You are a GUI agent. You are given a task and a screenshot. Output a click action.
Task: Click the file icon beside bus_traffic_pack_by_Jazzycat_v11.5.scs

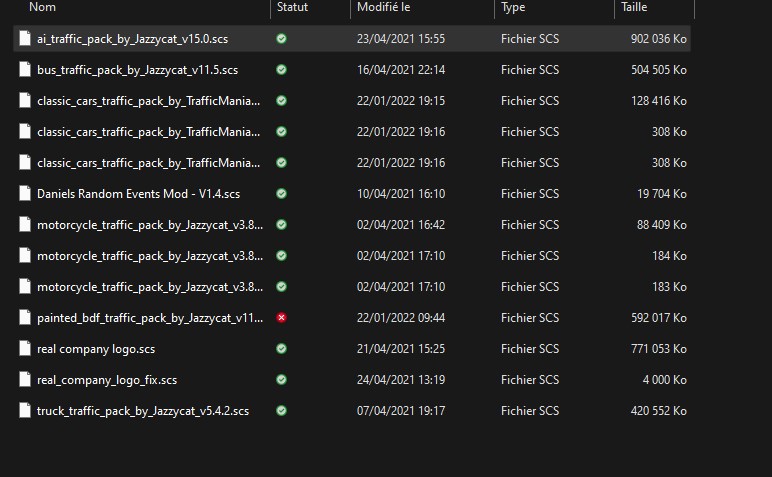(x=25, y=69)
